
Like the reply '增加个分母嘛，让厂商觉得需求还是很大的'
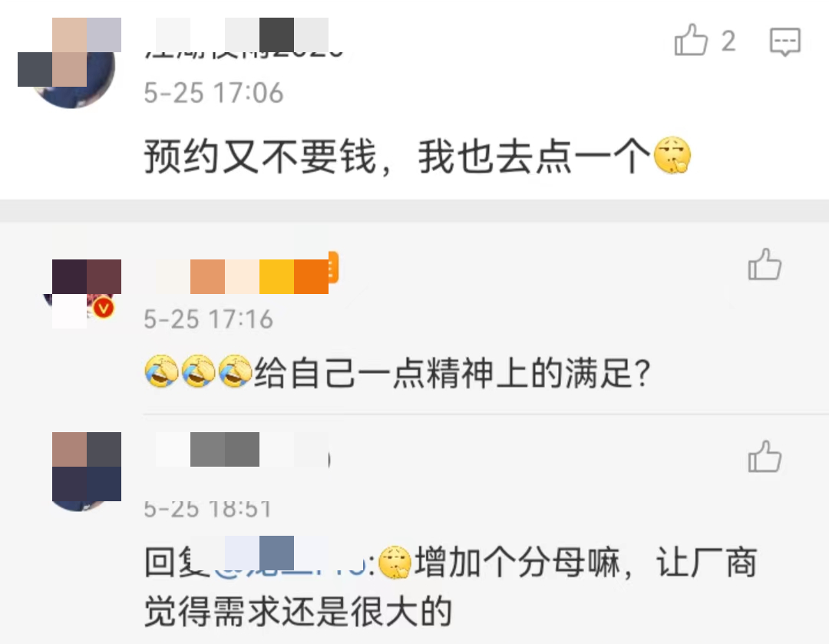coord(765,456)
